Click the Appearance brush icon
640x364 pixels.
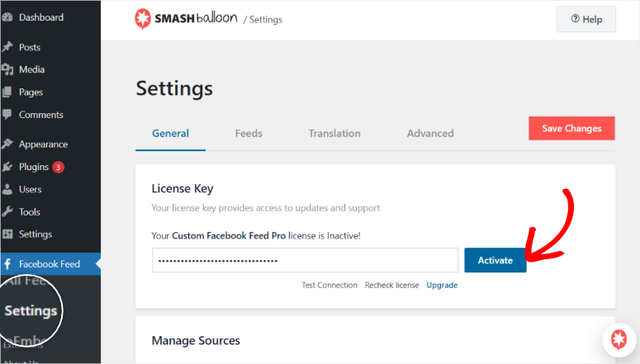point(7,144)
